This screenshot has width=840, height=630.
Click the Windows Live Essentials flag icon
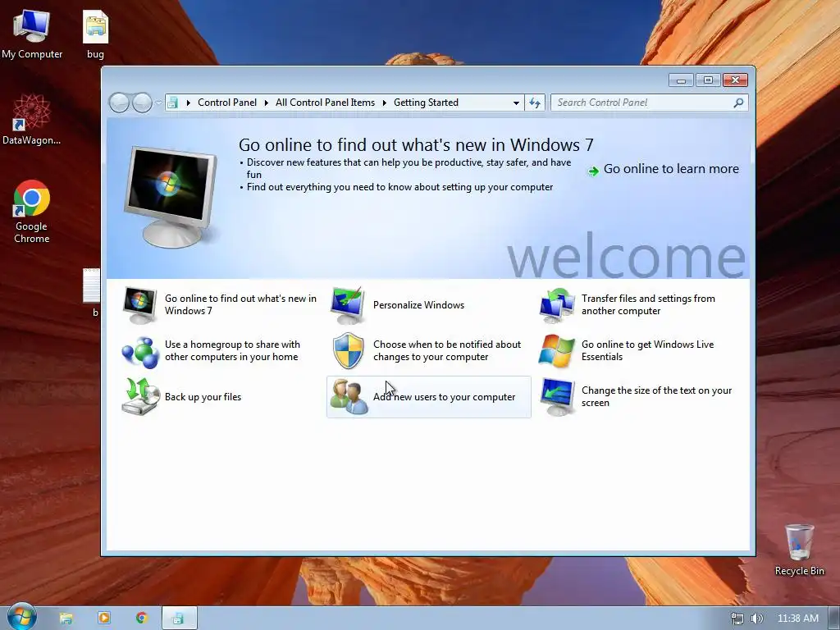(557, 351)
